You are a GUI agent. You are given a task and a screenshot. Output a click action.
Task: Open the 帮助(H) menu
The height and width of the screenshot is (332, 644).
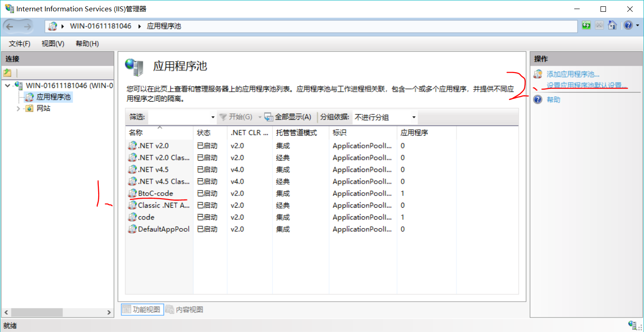(x=87, y=44)
